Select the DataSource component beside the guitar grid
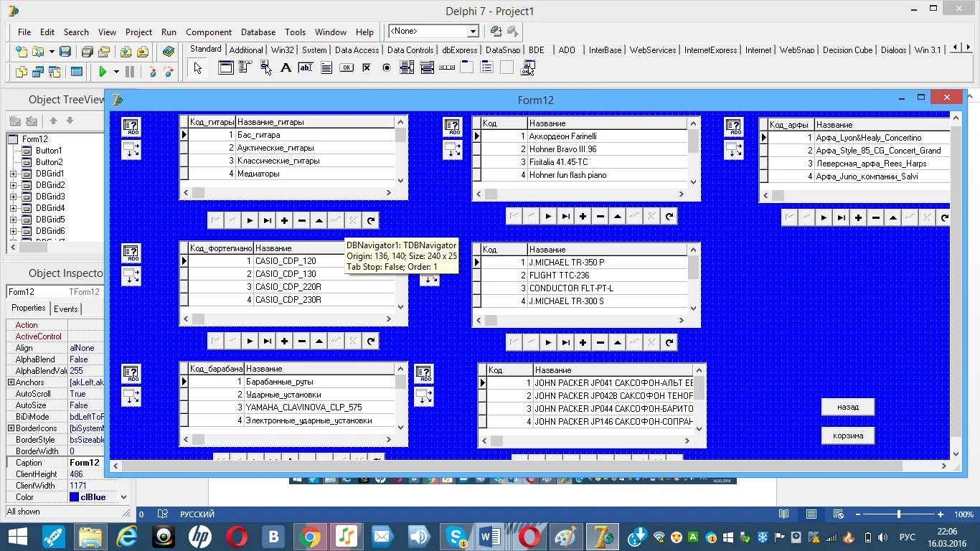The width and height of the screenshot is (980, 551). 131,149
